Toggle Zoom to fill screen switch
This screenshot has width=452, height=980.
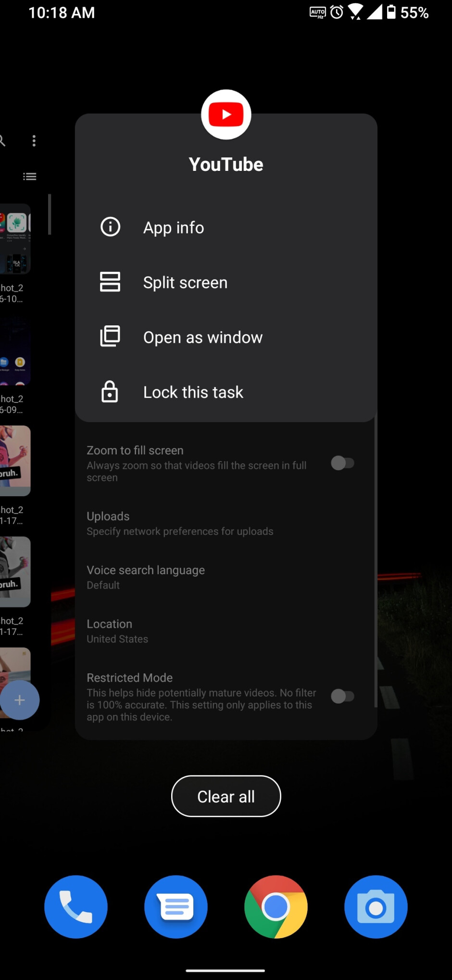click(x=342, y=463)
